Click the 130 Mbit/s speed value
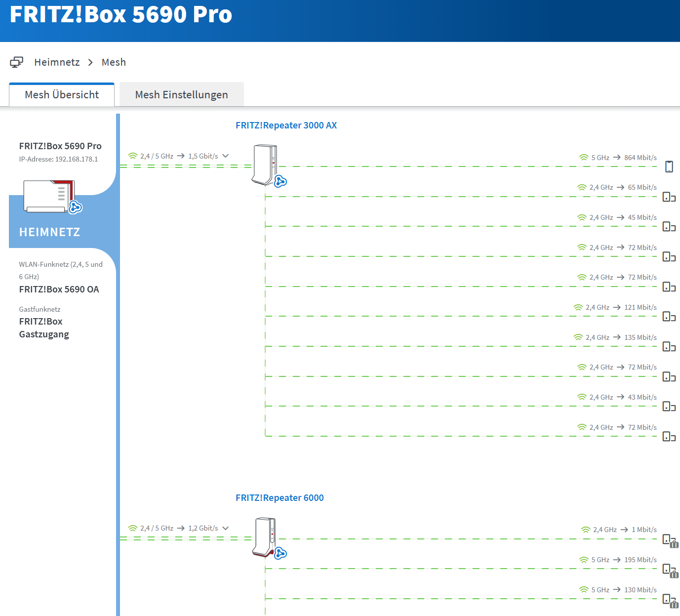Image resolution: width=680 pixels, height=616 pixels. click(x=640, y=590)
